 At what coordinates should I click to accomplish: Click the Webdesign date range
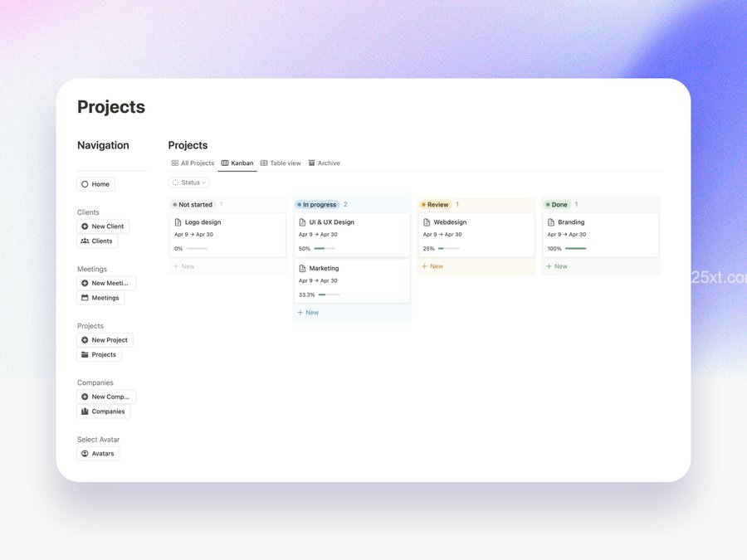[x=442, y=235]
